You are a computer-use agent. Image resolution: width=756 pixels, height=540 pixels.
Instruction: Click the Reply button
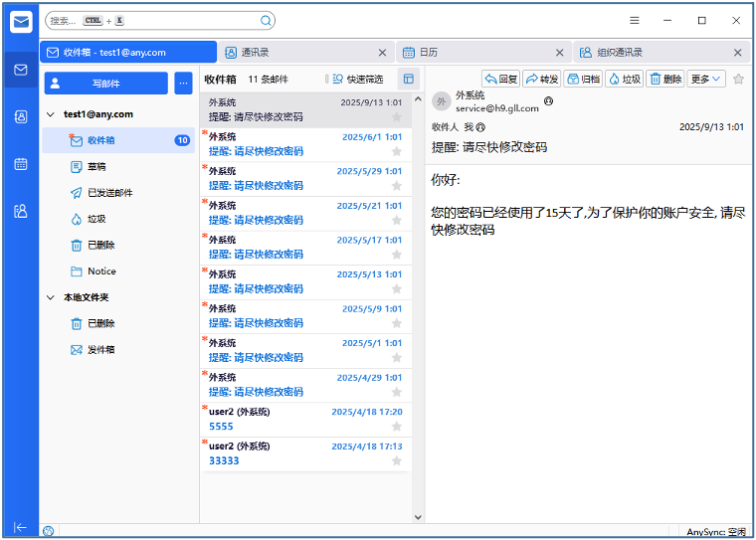pyautogui.click(x=501, y=79)
